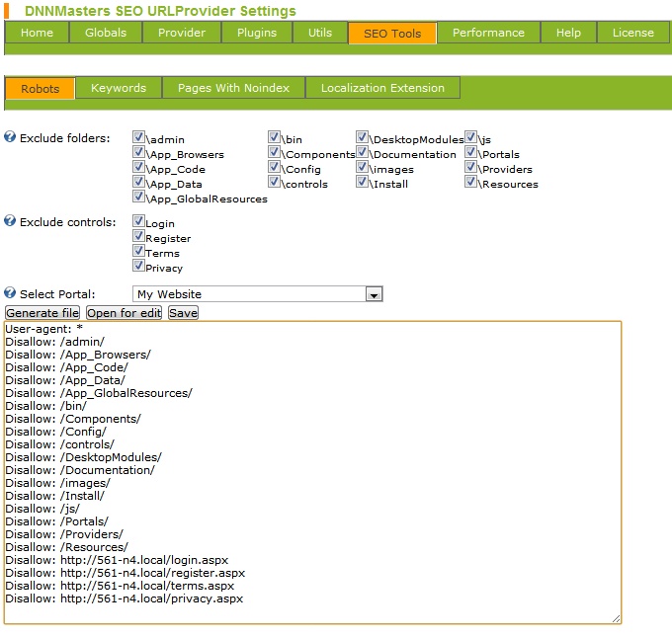Click the privacy.aspx disallow line
The width and height of the screenshot is (672, 638).
[x=124, y=598]
